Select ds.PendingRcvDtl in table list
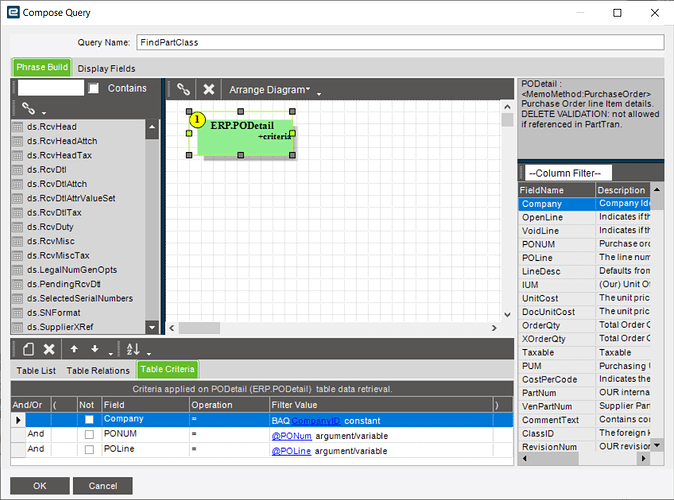The image size is (674, 500). 64,284
